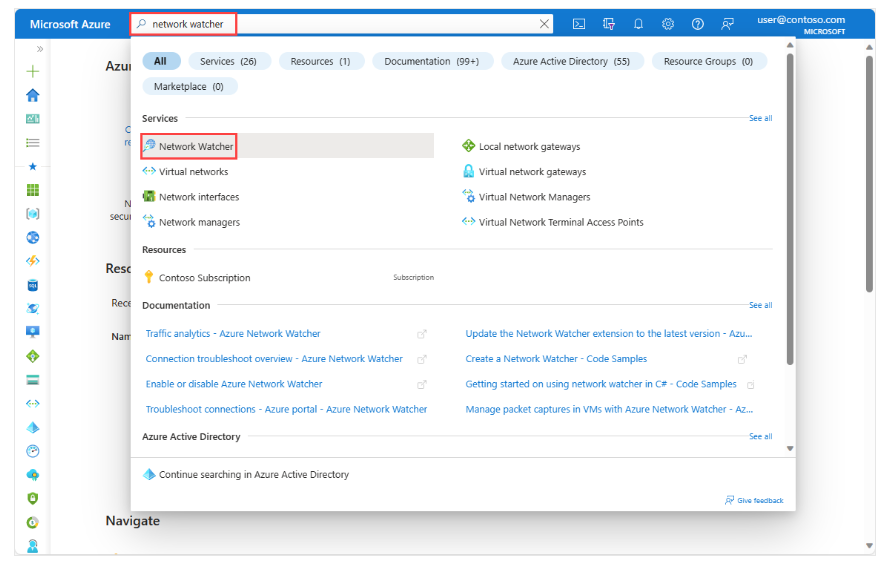Open the Feedback icon in top bar
This screenshot has height=570, width=891.
pyautogui.click(x=727, y=24)
